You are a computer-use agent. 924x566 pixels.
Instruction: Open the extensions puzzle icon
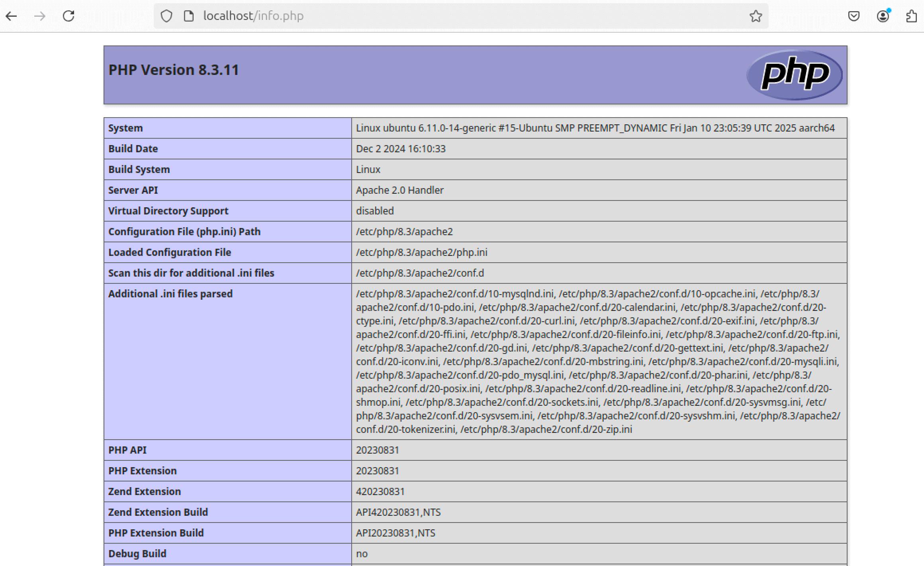click(x=912, y=16)
